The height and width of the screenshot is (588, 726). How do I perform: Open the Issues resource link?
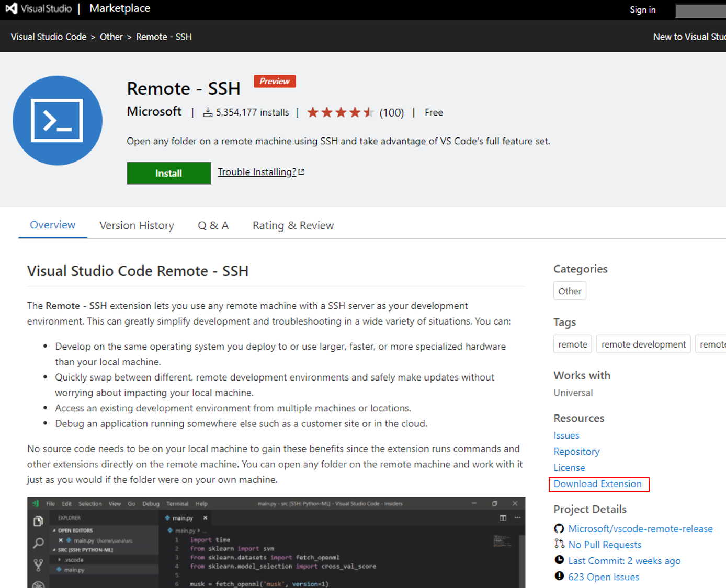point(566,435)
